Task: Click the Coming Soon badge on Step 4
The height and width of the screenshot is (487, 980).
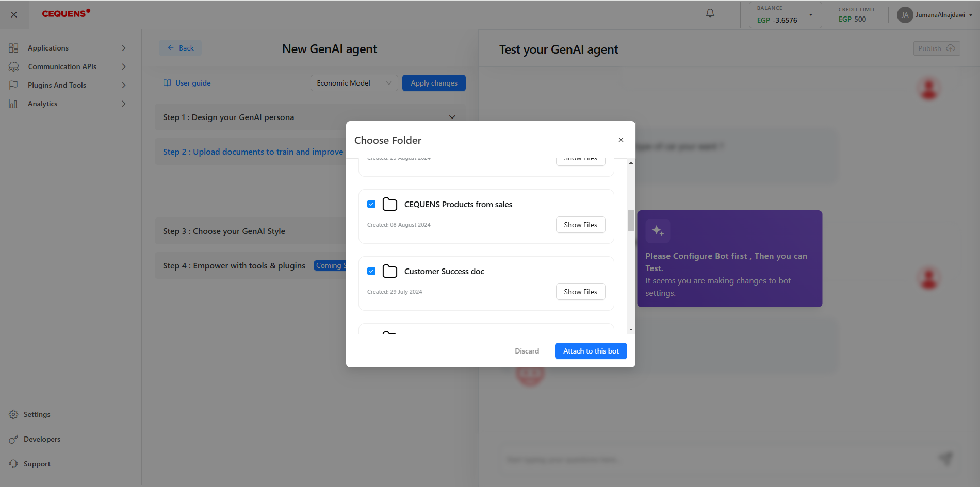Action: pyautogui.click(x=330, y=265)
